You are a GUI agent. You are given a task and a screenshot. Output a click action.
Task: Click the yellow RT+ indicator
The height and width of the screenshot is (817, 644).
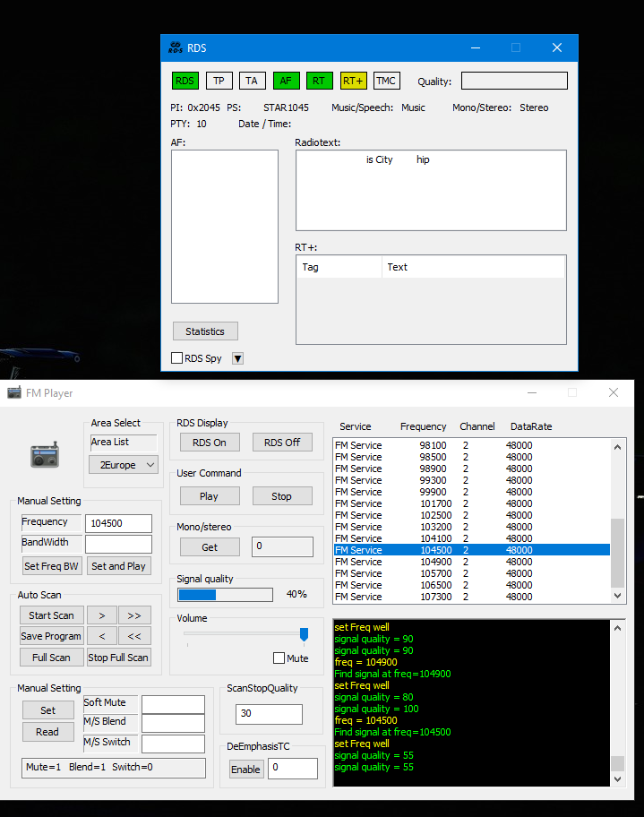pyautogui.click(x=353, y=81)
